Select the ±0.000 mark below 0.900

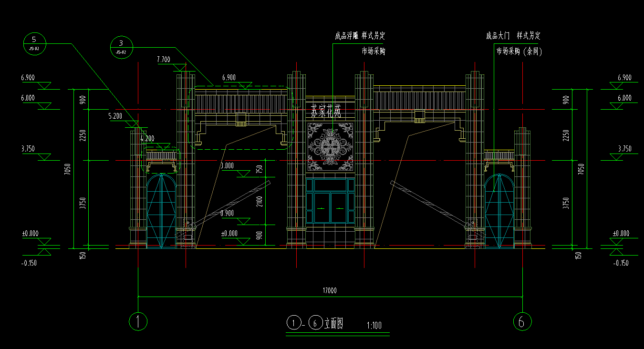pos(229,234)
